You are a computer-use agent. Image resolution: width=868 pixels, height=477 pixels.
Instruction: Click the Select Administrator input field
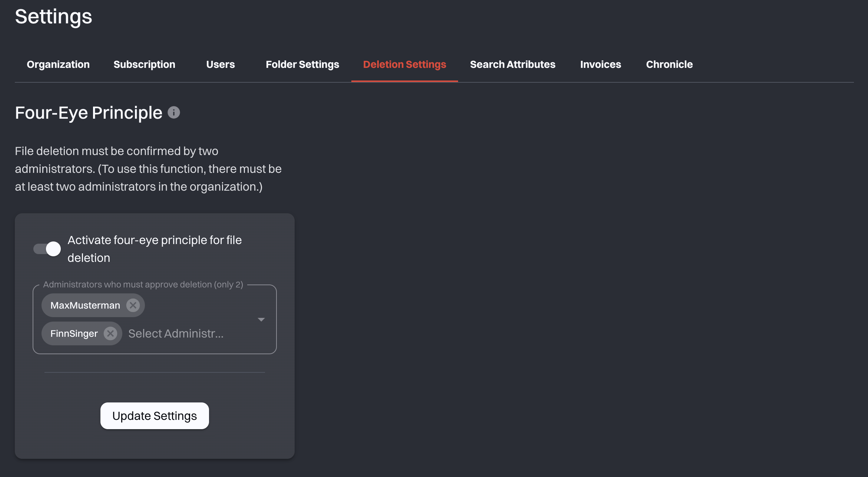176,333
